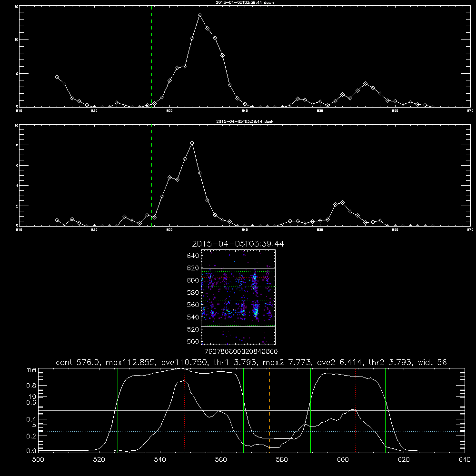
Task: Click the red dotted line near 604 in bottom plot
Action: (x=355, y=410)
